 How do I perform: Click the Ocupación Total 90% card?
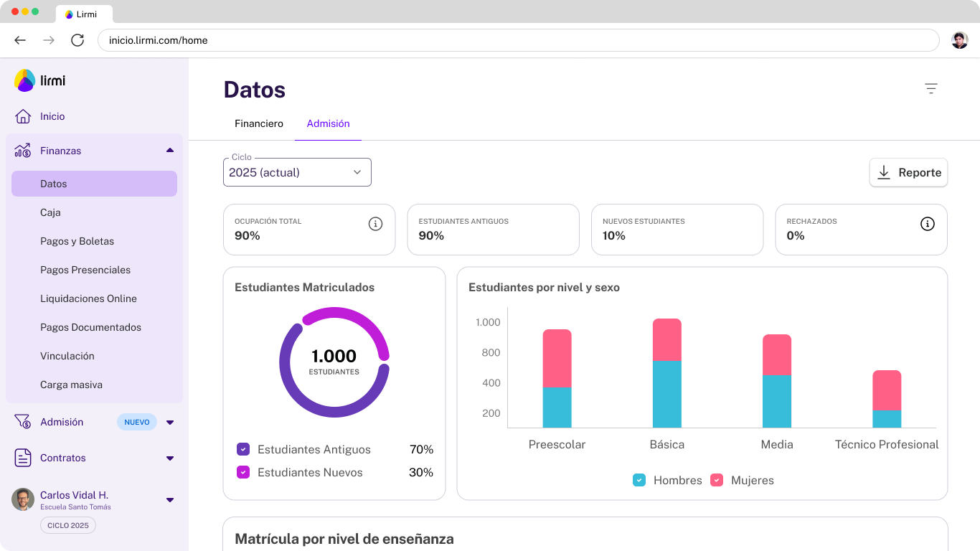309,230
